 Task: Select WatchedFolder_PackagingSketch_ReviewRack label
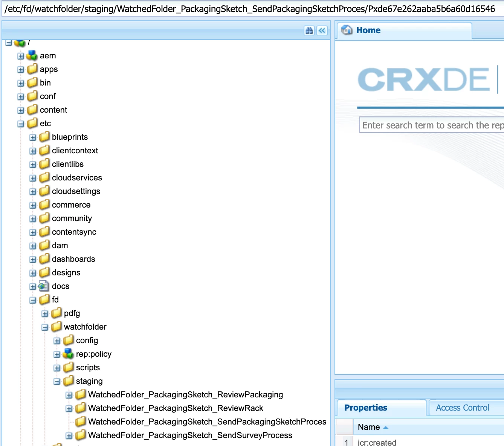pyautogui.click(x=176, y=408)
